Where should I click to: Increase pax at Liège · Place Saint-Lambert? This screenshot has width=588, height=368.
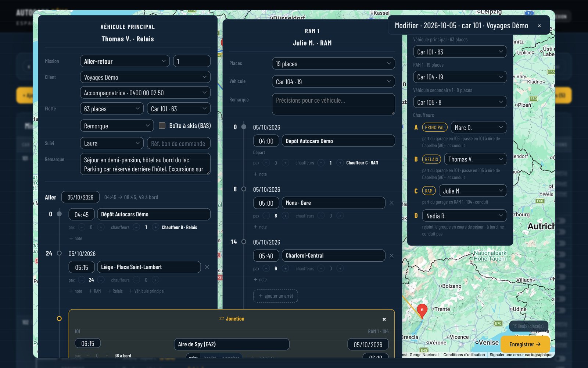point(101,280)
